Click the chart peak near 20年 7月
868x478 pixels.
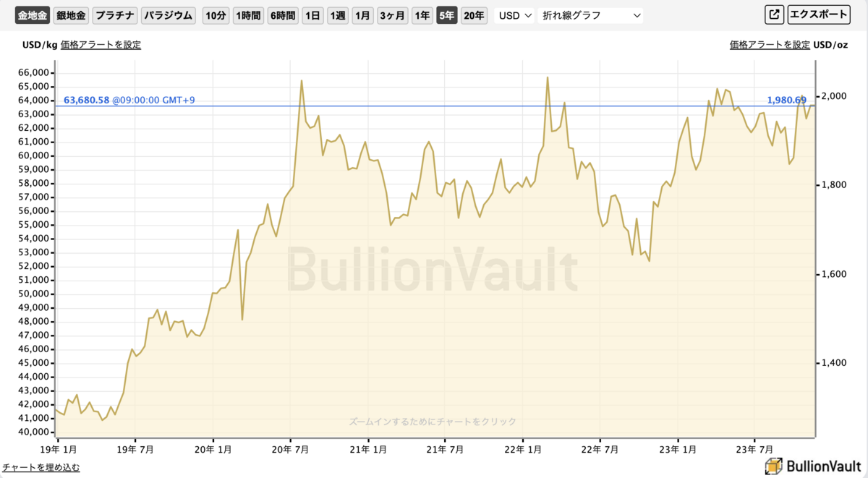[301, 80]
